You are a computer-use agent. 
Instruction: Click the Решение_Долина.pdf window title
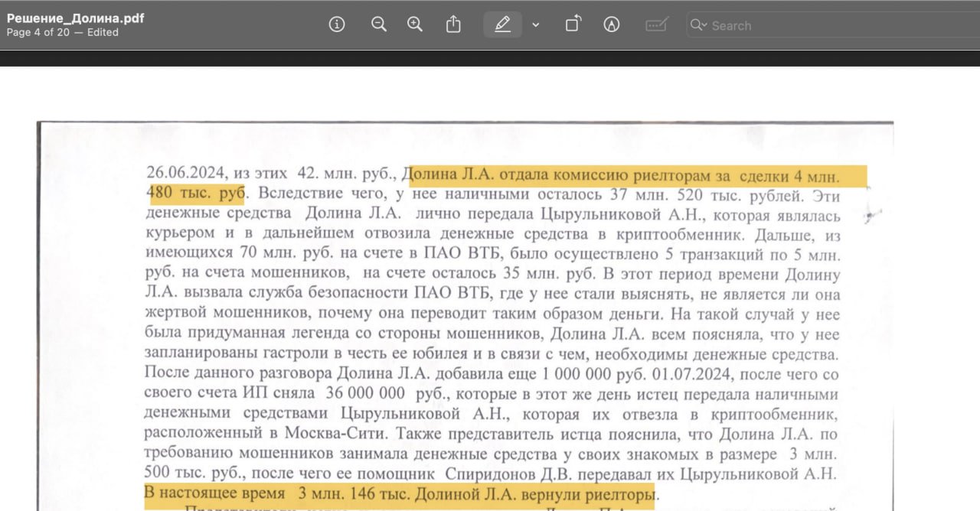click(x=74, y=17)
